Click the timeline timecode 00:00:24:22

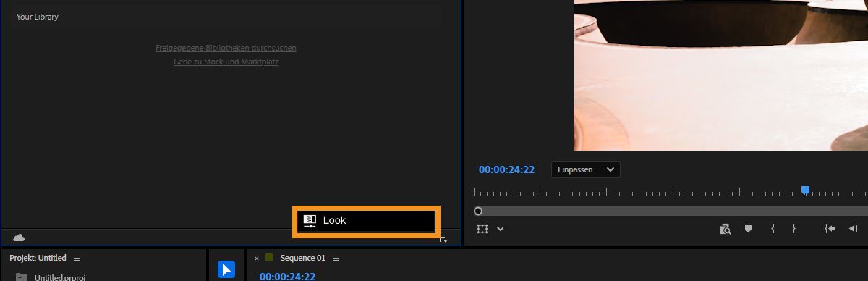[x=287, y=277]
